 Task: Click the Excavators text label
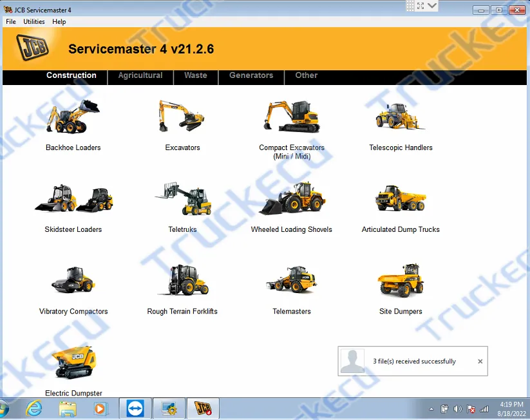(x=182, y=148)
